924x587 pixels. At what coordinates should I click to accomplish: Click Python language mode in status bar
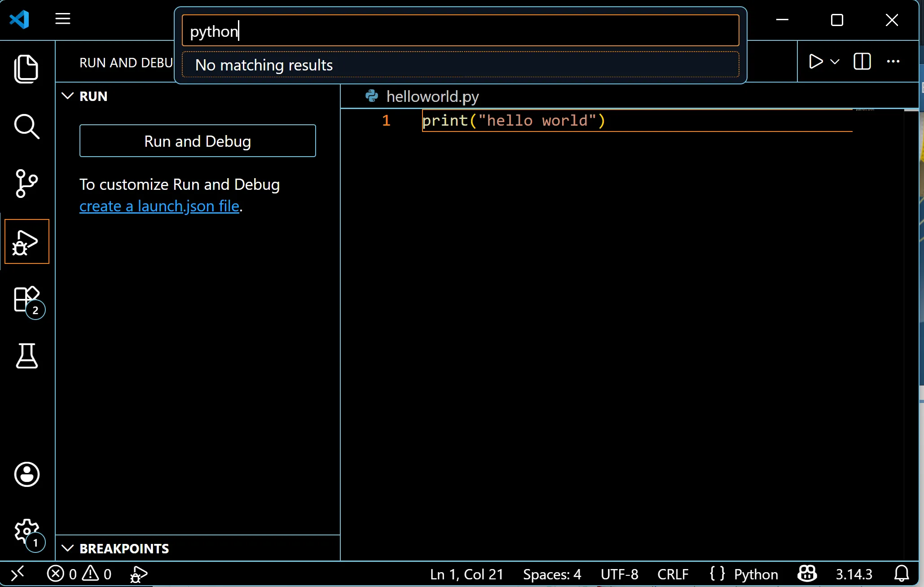tap(756, 574)
